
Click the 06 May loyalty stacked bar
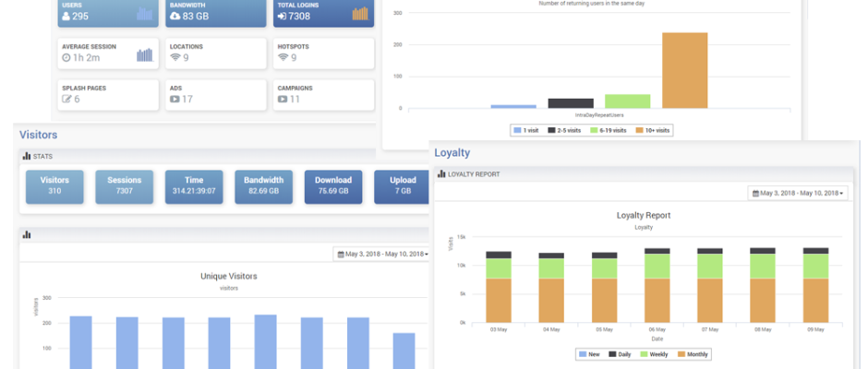coord(657,285)
